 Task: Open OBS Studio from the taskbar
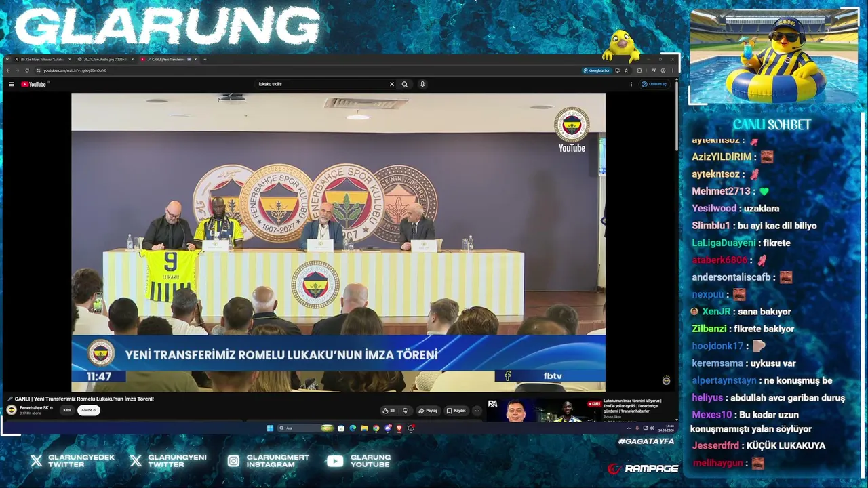click(411, 428)
